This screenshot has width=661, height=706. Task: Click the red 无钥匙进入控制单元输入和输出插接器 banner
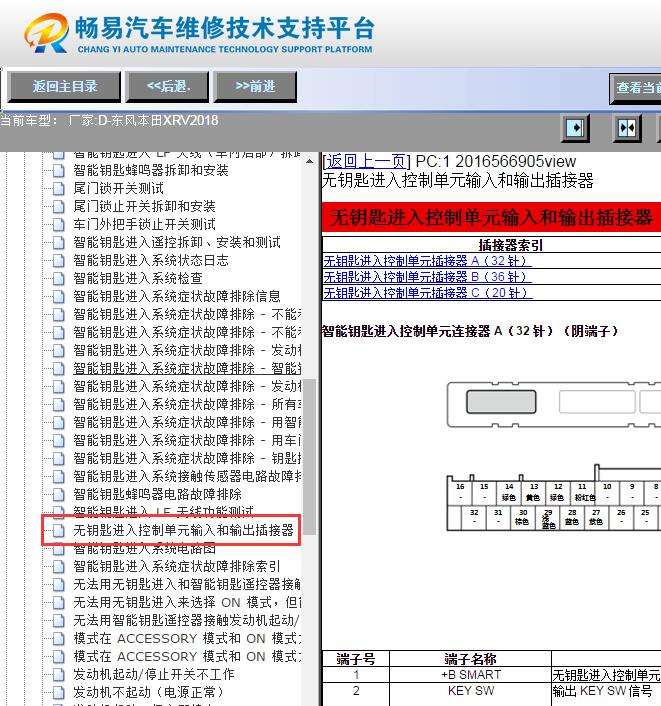(x=491, y=217)
